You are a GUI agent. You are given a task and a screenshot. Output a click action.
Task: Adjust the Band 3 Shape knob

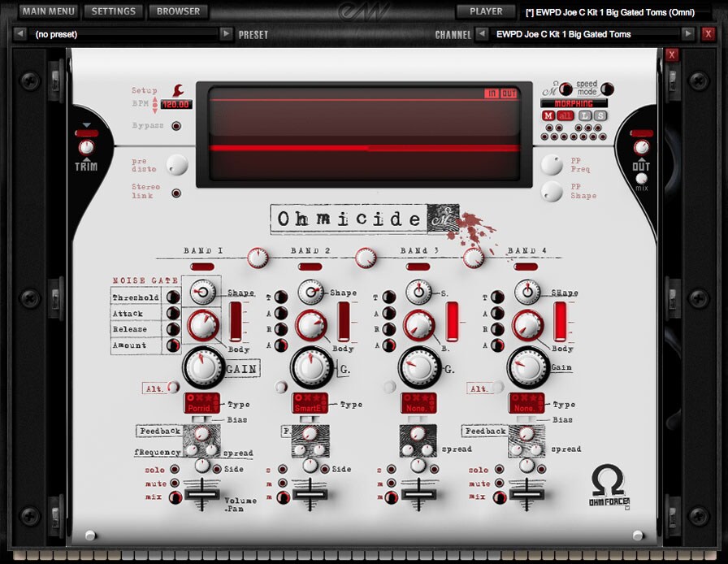pos(418,292)
